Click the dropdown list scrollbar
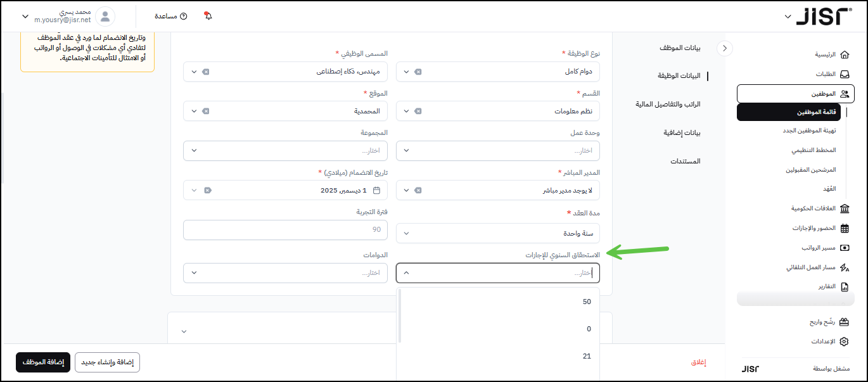 point(400,314)
